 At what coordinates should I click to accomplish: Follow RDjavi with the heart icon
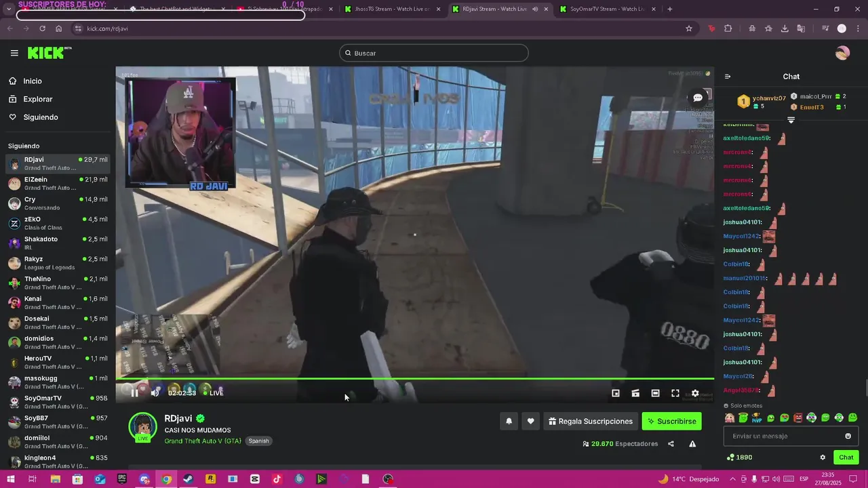pyautogui.click(x=530, y=422)
